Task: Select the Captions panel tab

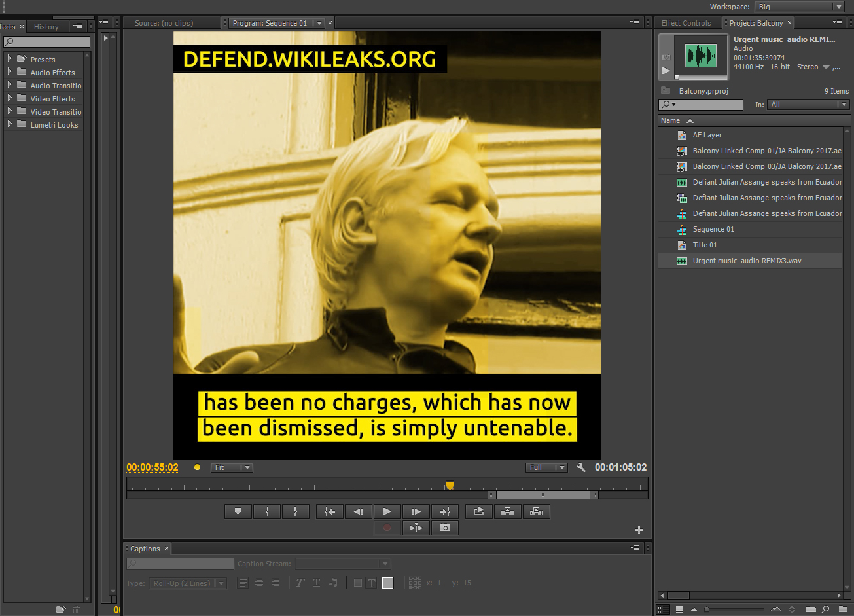Action: pos(145,549)
